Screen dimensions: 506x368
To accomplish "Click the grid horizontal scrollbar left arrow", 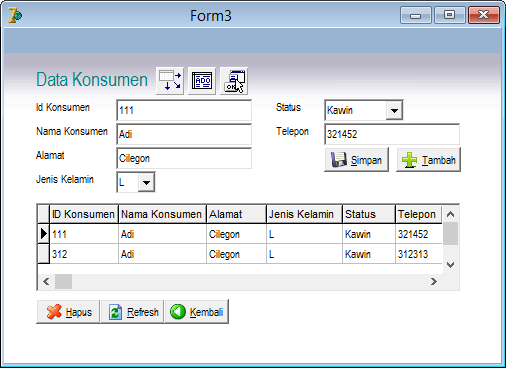I will pyautogui.click(x=46, y=282).
